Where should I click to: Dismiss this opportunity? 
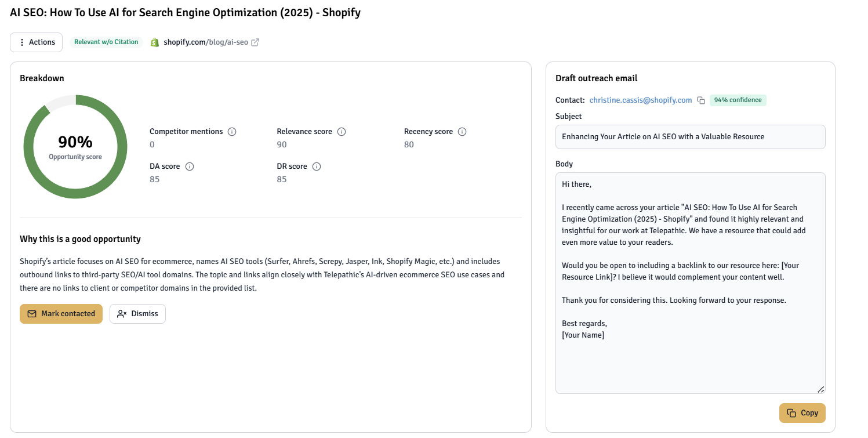[137, 314]
